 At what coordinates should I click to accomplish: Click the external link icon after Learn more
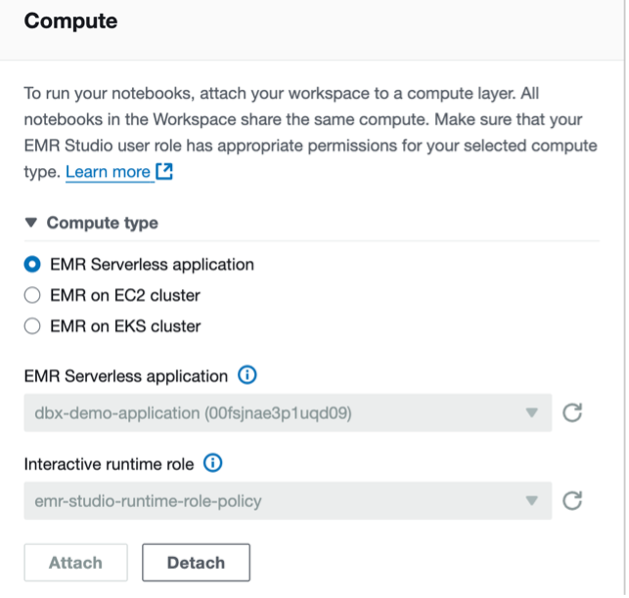click(164, 171)
